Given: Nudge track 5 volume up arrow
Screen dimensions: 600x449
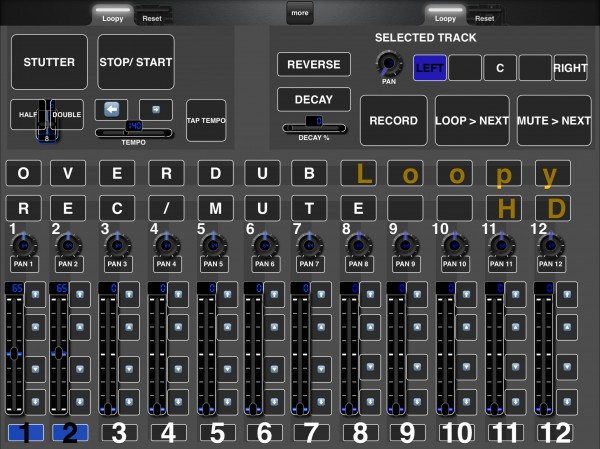Looking at the screenshot, I should point(227,327).
